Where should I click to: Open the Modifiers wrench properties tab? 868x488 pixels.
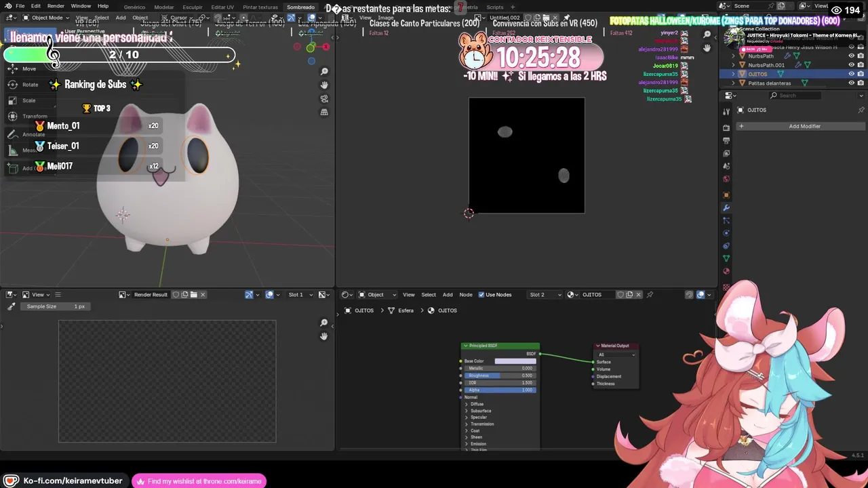pos(726,207)
